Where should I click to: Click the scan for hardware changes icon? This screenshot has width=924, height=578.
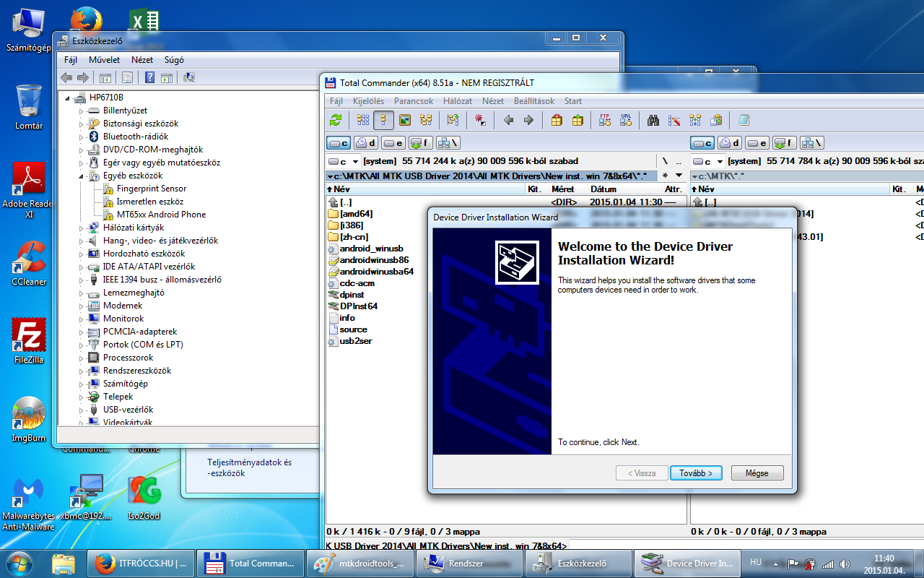189,77
